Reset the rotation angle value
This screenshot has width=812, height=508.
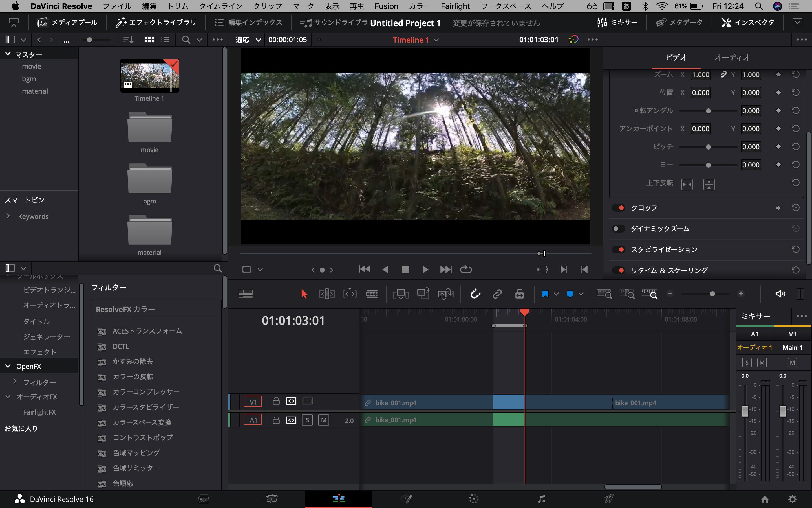coord(795,111)
